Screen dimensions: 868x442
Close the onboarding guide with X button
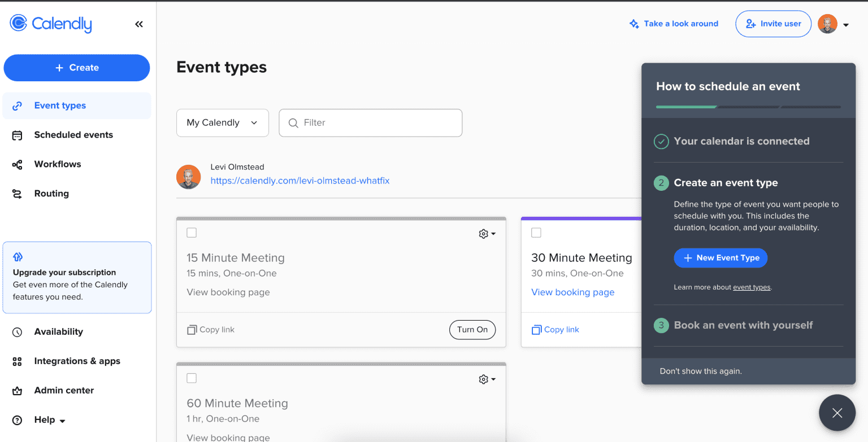pyautogui.click(x=837, y=413)
